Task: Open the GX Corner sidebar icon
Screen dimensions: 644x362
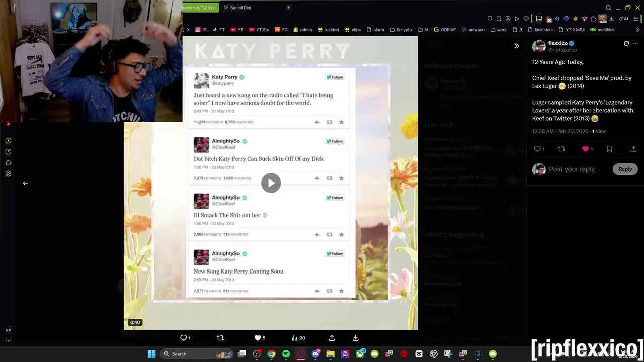Action: (x=8, y=330)
